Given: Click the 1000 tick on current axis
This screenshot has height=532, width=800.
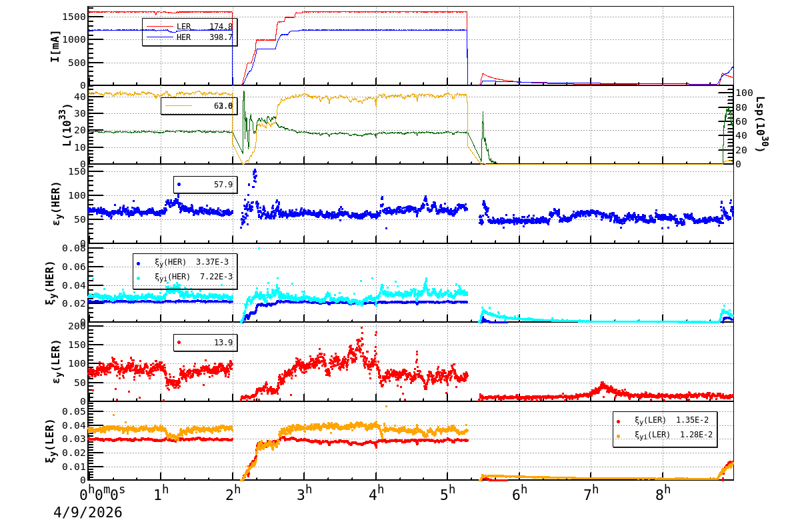Looking at the screenshot, I should point(73,39).
